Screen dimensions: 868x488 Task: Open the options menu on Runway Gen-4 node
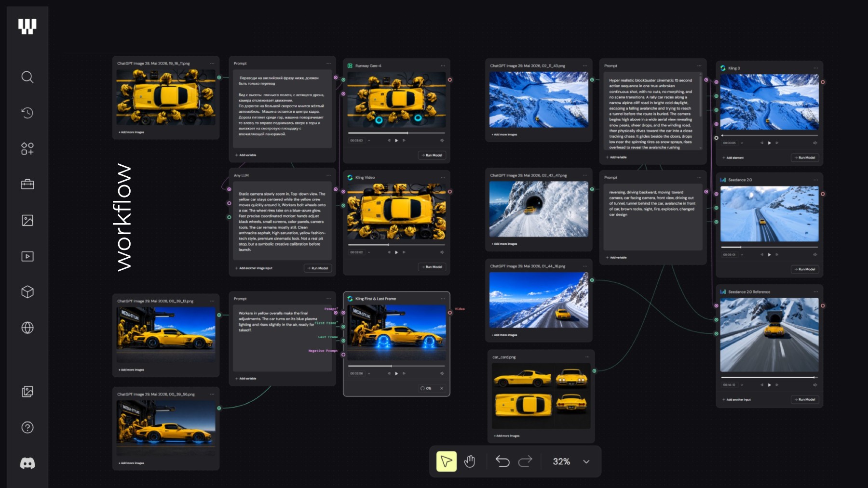coord(443,66)
